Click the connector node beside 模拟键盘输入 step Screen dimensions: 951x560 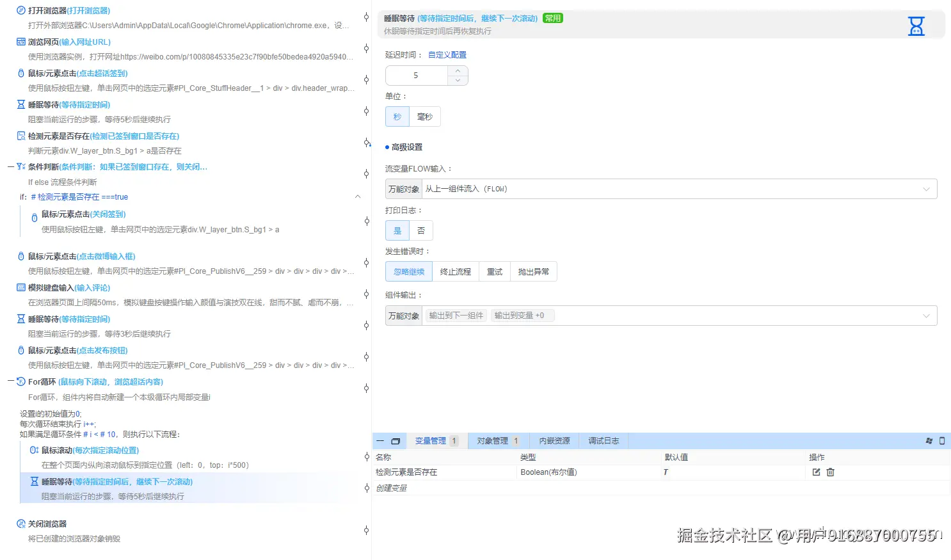(x=366, y=294)
